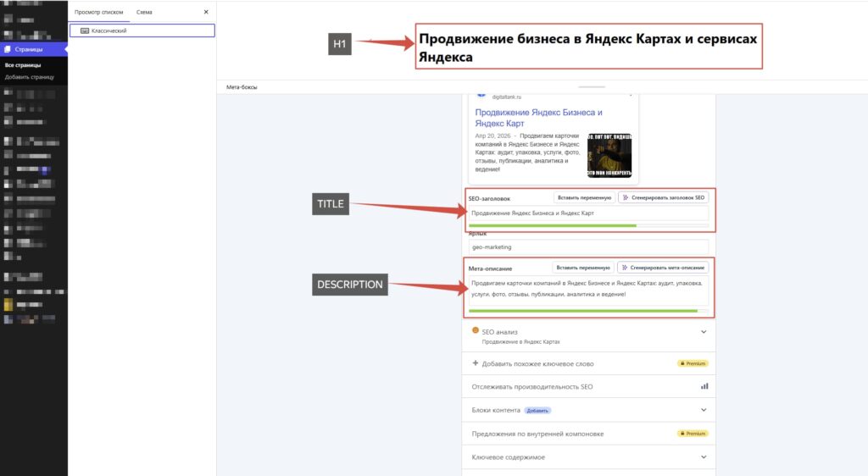
Task: Click the bar chart icon for SEO performance
Action: coord(704,386)
